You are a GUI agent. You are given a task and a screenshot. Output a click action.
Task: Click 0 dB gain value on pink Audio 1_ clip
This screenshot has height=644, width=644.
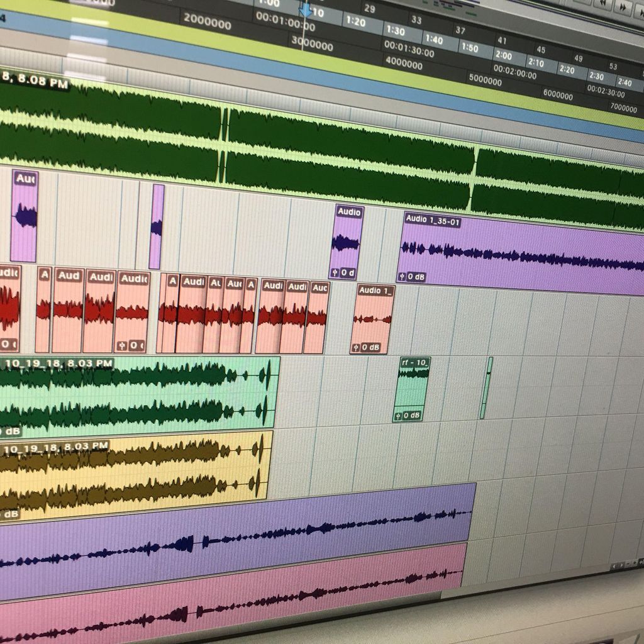pos(370,347)
